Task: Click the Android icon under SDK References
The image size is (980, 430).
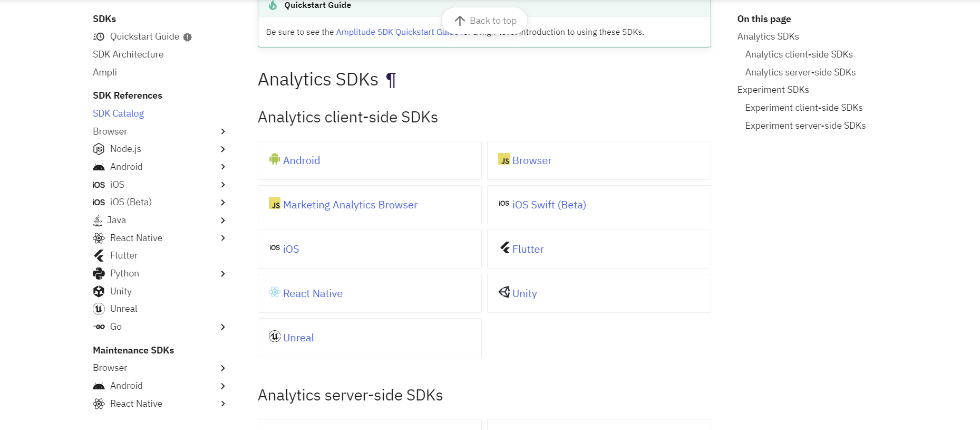Action: click(x=99, y=167)
